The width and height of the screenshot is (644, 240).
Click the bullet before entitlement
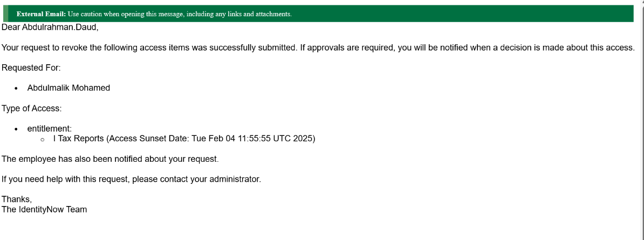[16, 129]
